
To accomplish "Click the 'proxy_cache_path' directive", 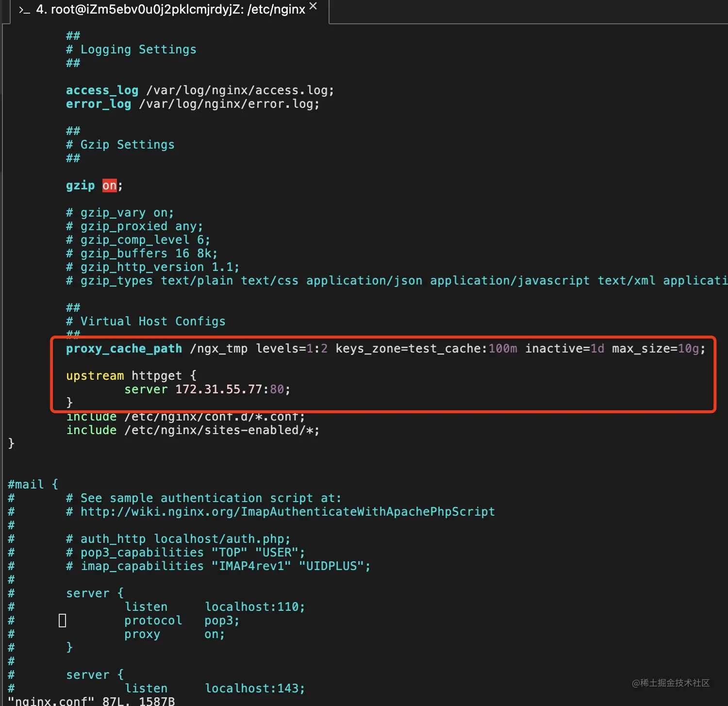I will click(x=124, y=349).
